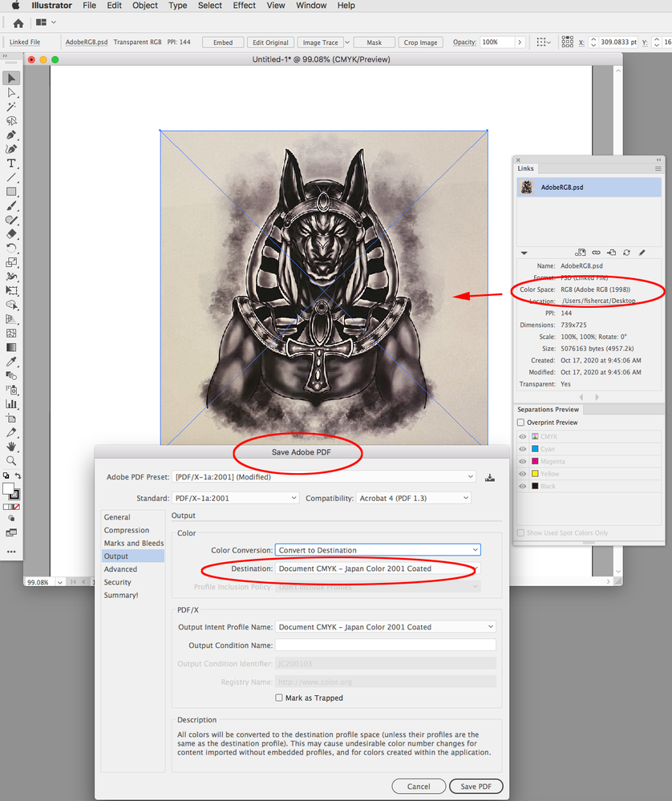Screen dimensions: 672x801
Task: Click the Edit Original pencil icon
Action: [642, 253]
